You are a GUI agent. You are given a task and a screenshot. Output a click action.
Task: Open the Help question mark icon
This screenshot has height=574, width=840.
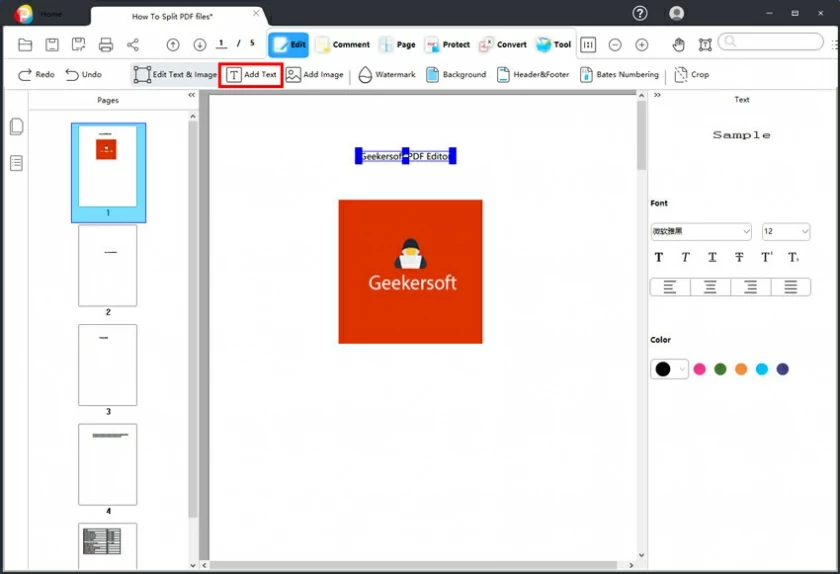tap(640, 13)
